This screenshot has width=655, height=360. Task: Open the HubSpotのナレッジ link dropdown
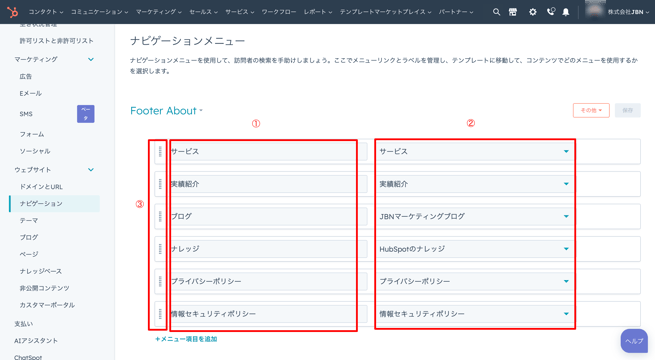pyautogui.click(x=475, y=249)
